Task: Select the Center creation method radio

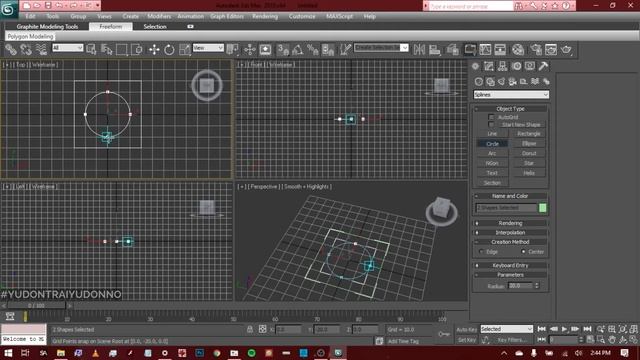Action: pos(524,252)
